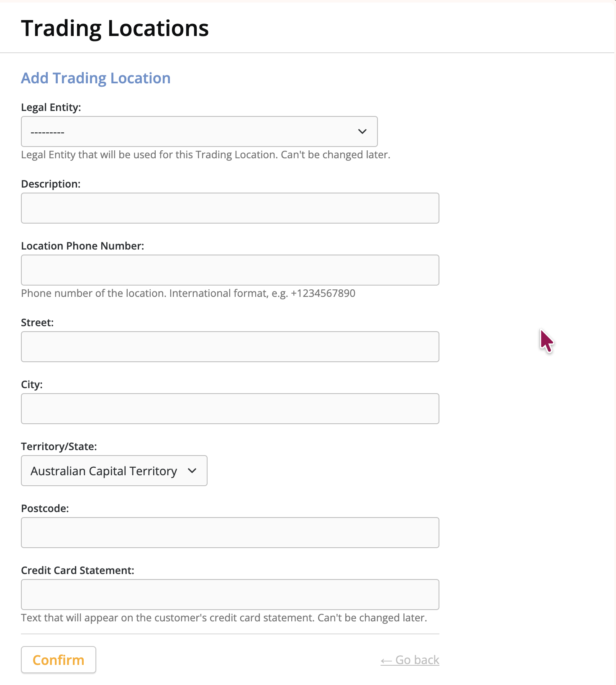This screenshot has height=685, width=616.
Task: Click into the Location Phone Number field
Action: [x=230, y=270]
